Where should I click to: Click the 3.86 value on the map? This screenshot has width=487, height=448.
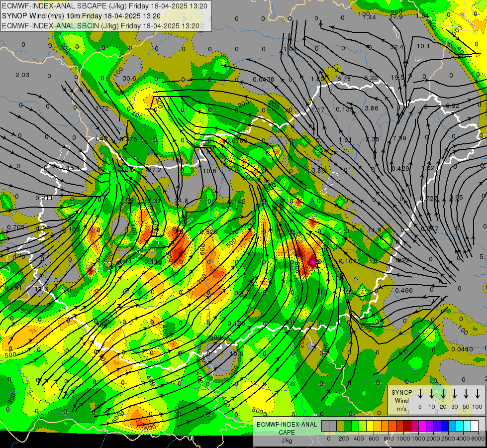[x=372, y=108]
